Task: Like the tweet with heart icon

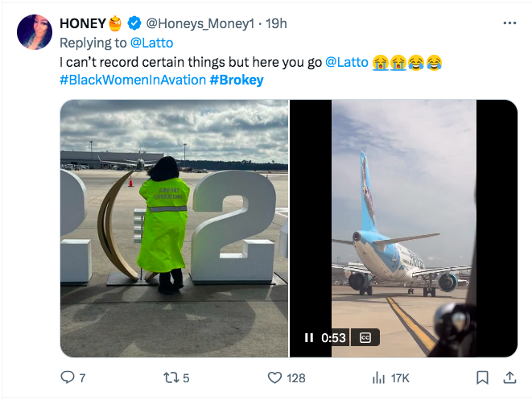Action: pyautogui.click(x=275, y=377)
